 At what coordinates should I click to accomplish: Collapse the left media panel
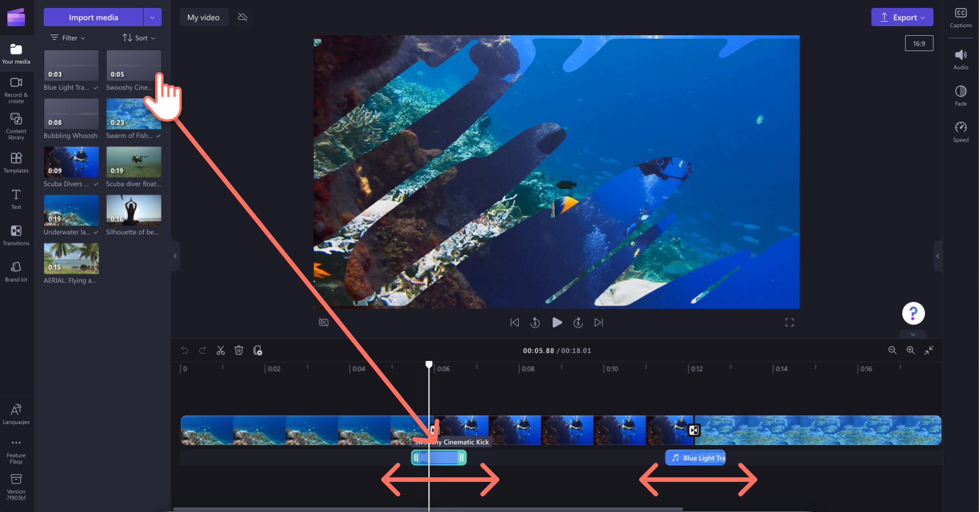click(175, 256)
